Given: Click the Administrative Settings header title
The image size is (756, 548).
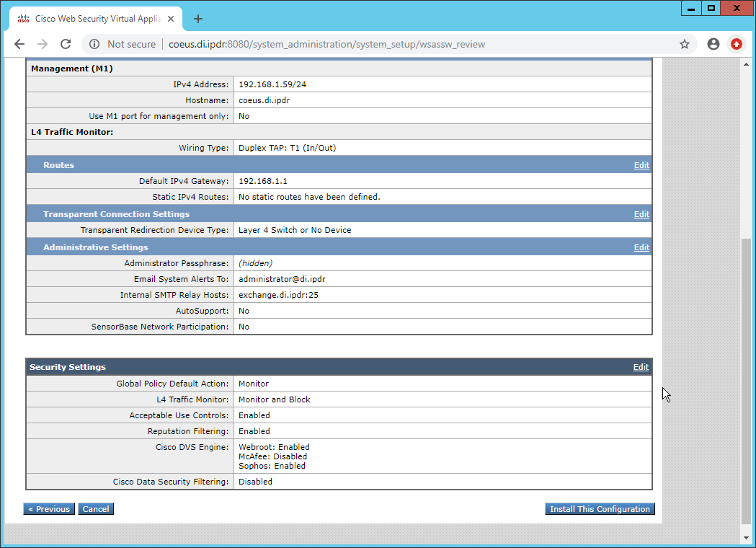Looking at the screenshot, I should (x=96, y=247).
